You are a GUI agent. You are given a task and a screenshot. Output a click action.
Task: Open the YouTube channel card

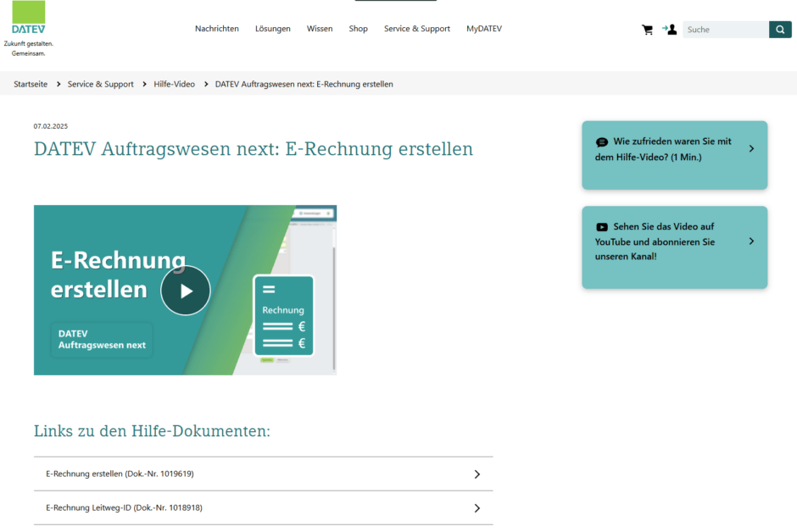coord(675,247)
